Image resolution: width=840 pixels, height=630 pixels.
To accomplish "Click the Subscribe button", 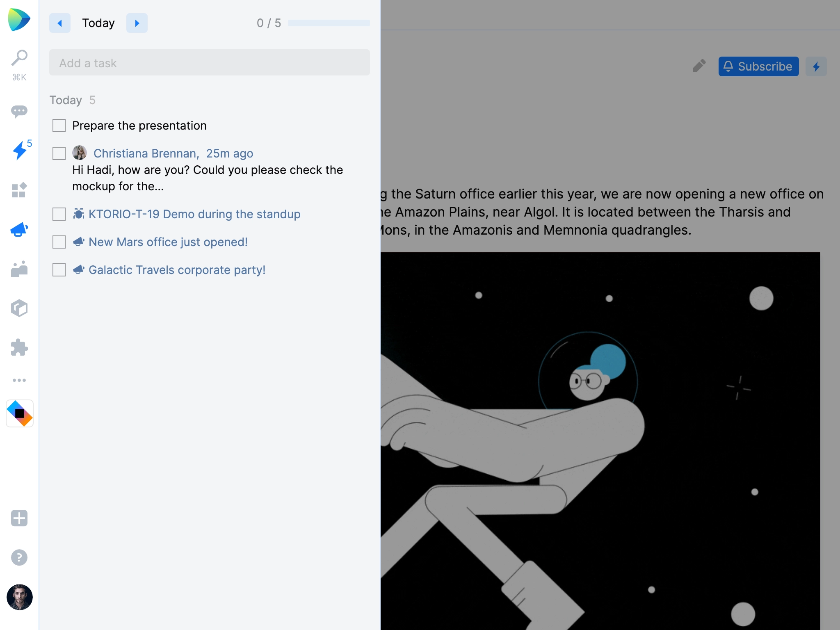I will click(758, 66).
